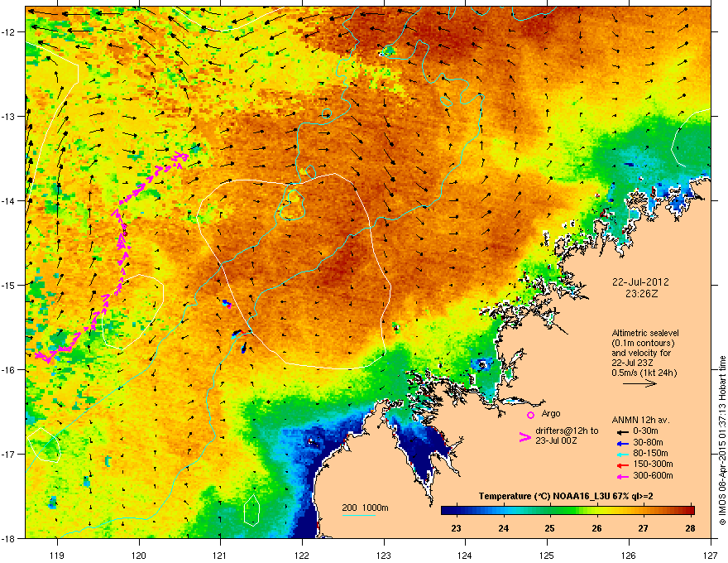Click the longitude axis label 119
The height and width of the screenshot is (563, 728).
coord(57,555)
